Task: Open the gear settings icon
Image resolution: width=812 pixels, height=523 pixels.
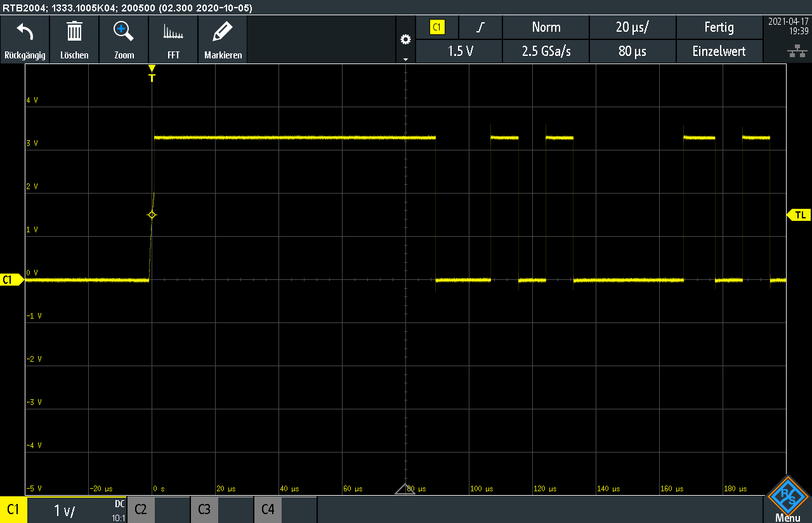Action: [x=405, y=39]
